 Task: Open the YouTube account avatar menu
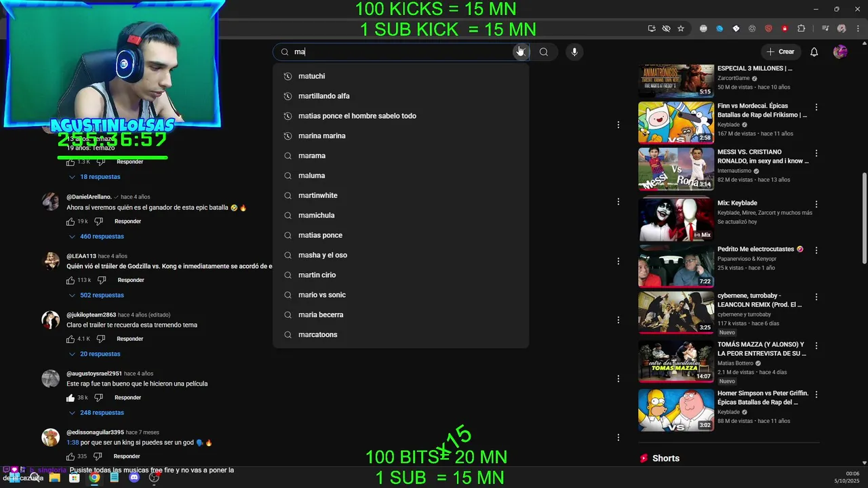[x=840, y=52]
